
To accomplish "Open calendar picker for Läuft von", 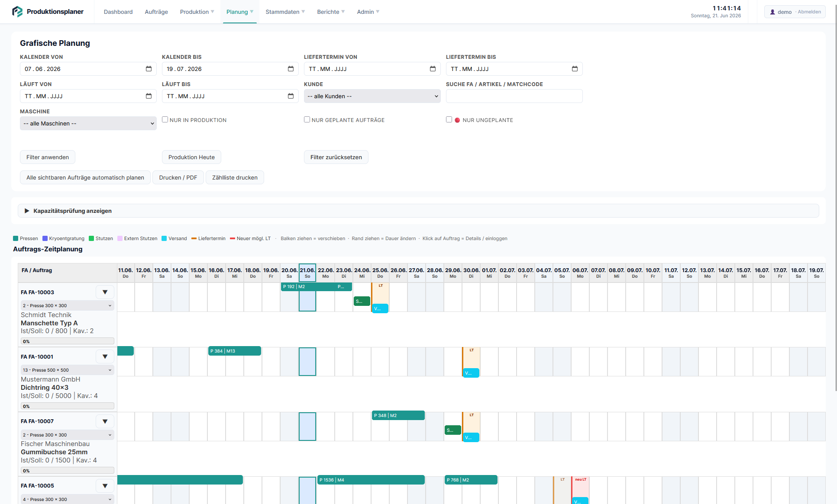I will coord(149,96).
